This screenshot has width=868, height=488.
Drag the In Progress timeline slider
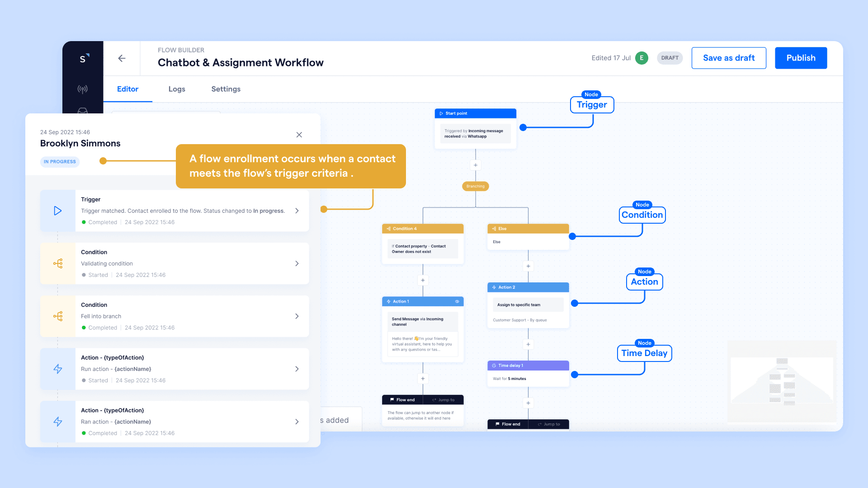[101, 161]
